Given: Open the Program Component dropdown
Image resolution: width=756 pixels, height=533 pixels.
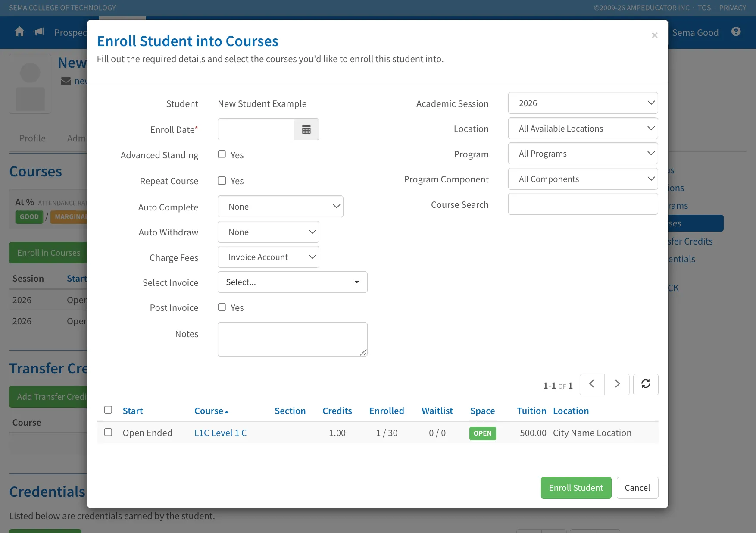Looking at the screenshot, I should (x=583, y=179).
